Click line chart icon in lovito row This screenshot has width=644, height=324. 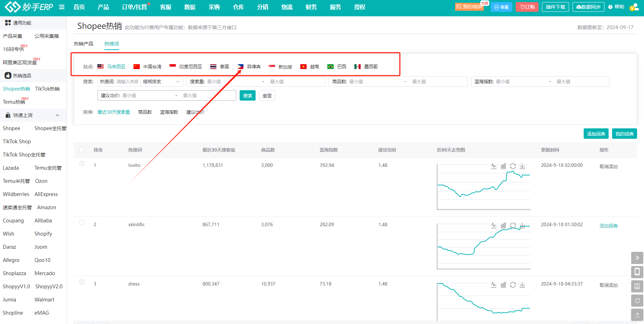point(493,166)
